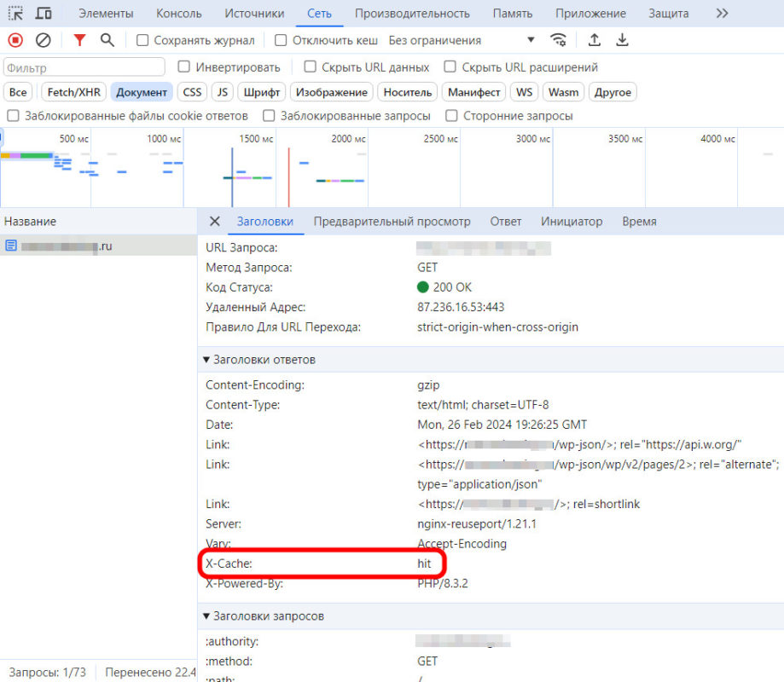Click X-Powered-By value PHP/8.3.2
This screenshot has height=682, width=784.
tap(443, 584)
